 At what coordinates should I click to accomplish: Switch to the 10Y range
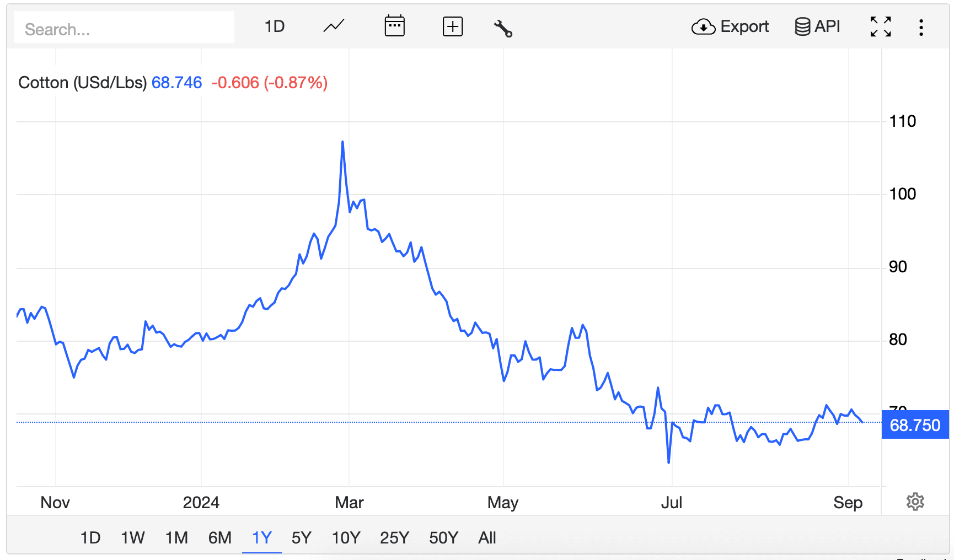click(x=346, y=537)
